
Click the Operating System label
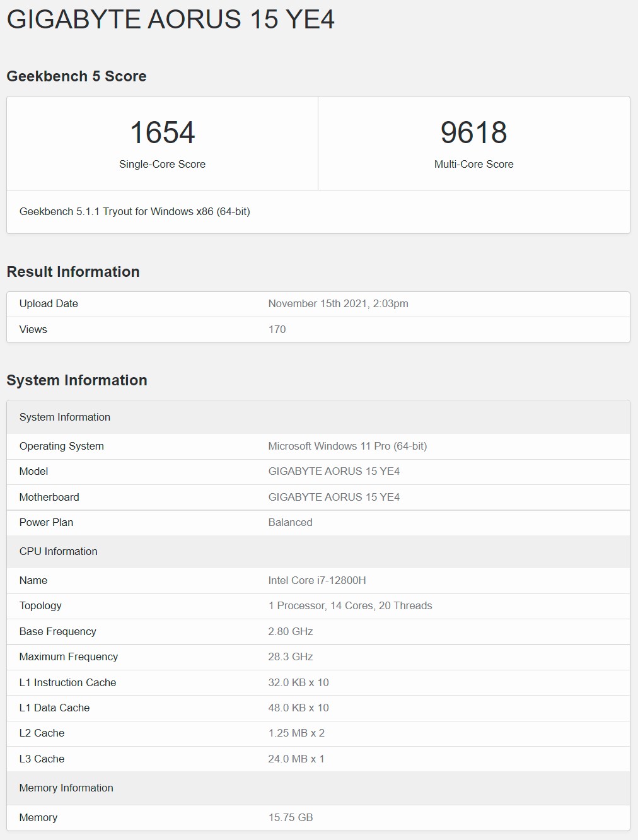point(62,446)
